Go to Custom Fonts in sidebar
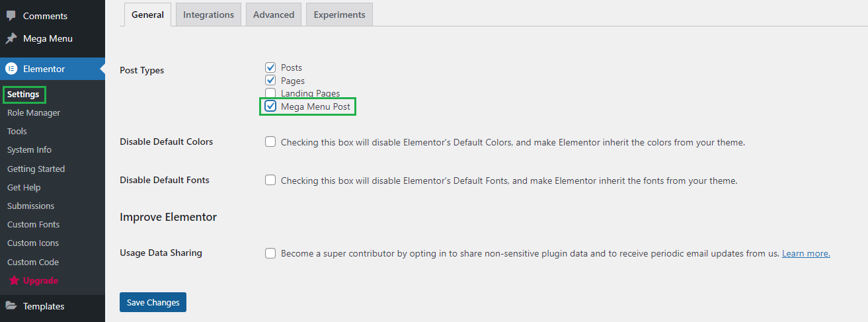 point(33,224)
